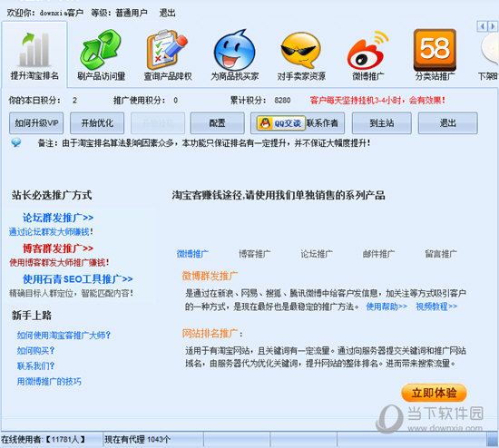Image resolution: width=499 pixels, height=448 pixels.
Task: Switch to the 论坛推广 tab
Action: (317, 254)
